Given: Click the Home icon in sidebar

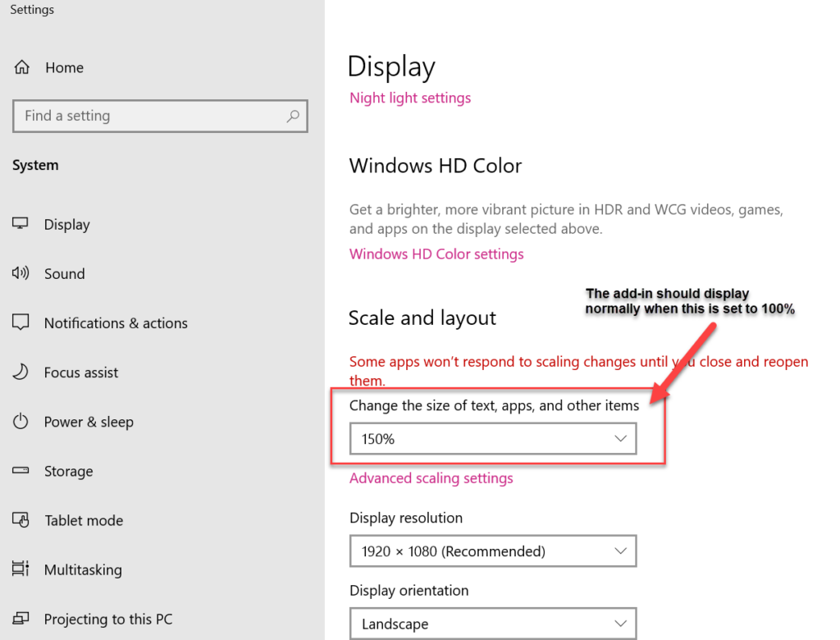Looking at the screenshot, I should tap(22, 68).
